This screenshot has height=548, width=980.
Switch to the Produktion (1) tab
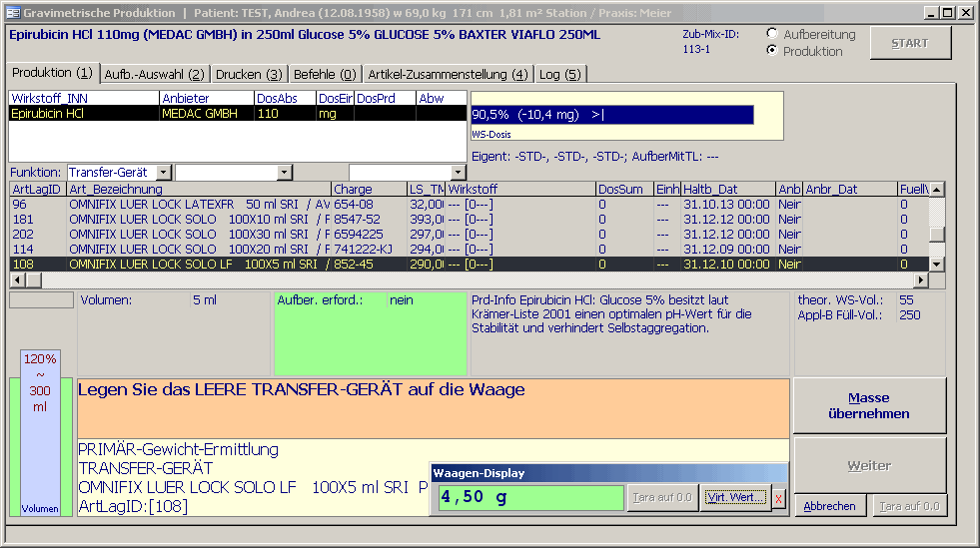53,73
